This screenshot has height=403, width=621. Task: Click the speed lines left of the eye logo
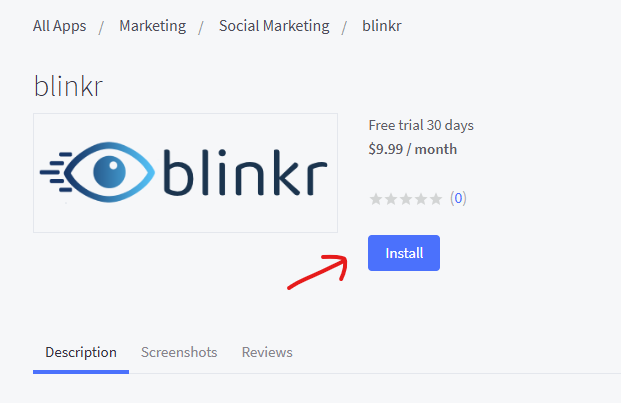55,172
